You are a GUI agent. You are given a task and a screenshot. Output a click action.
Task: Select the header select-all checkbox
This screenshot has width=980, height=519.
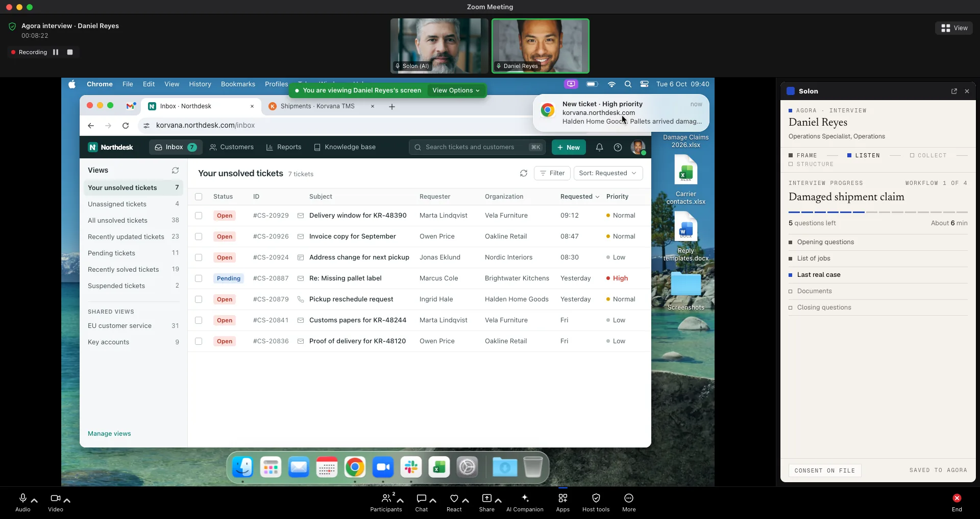[199, 197]
